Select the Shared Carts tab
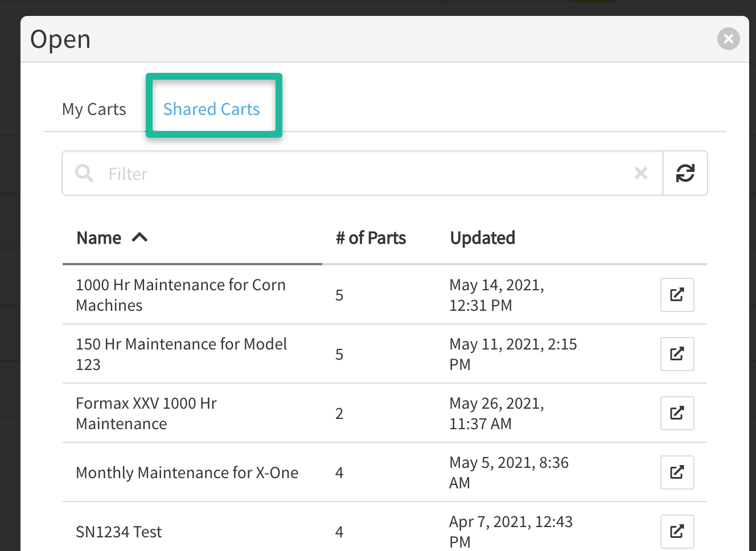Image resolution: width=756 pixels, height=551 pixels. [x=211, y=109]
